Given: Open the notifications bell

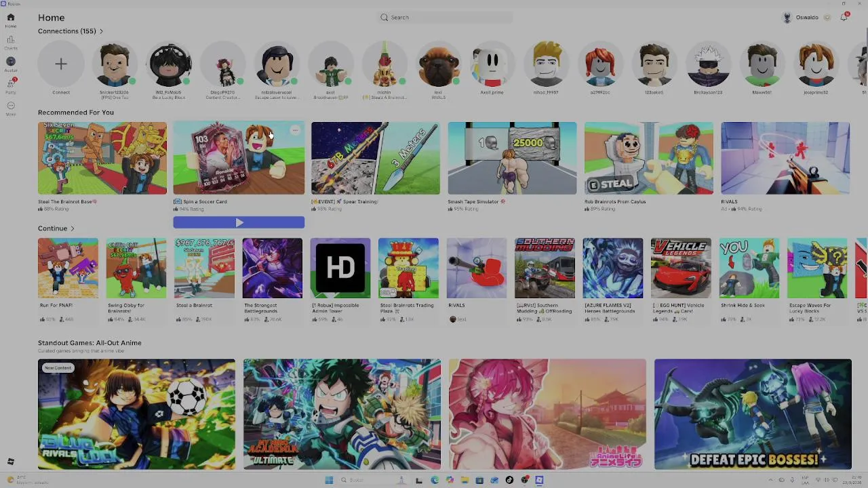Looking at the screenshot, I should click(x=844, y=18).
